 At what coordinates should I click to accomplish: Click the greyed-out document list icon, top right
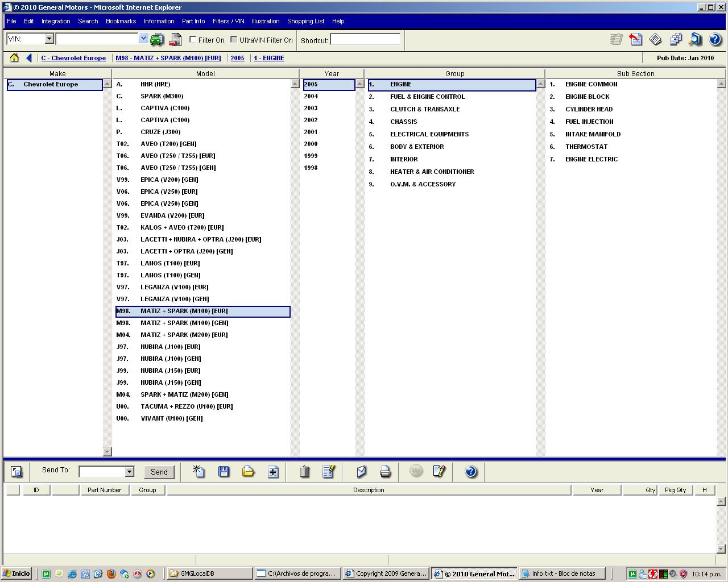coord(616,39)
